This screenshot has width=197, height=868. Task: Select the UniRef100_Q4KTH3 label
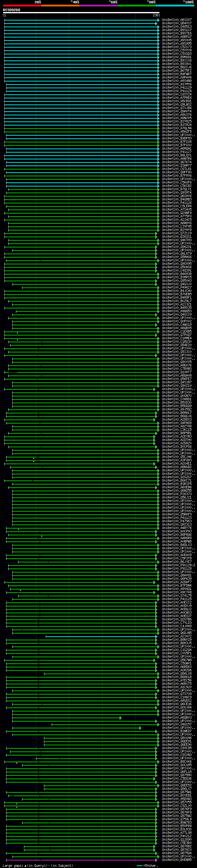click(x=177, y=240)
